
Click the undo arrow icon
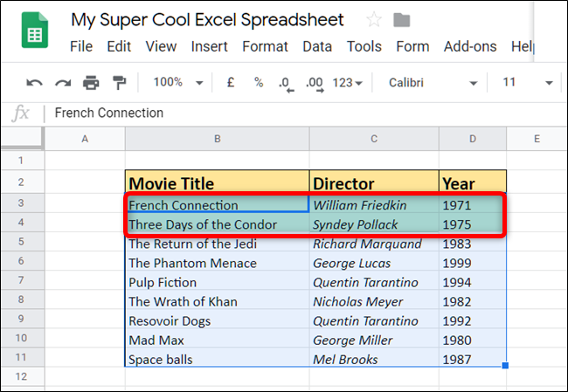(x=35, y=83)
